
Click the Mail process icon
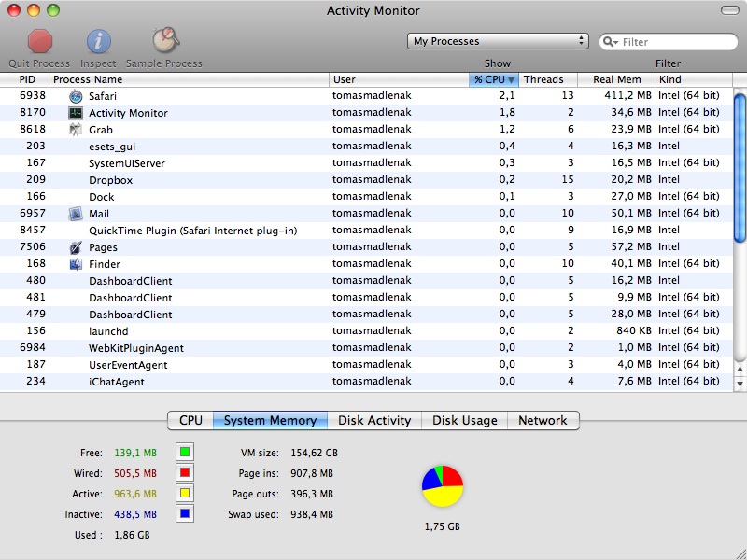[76, 214]
